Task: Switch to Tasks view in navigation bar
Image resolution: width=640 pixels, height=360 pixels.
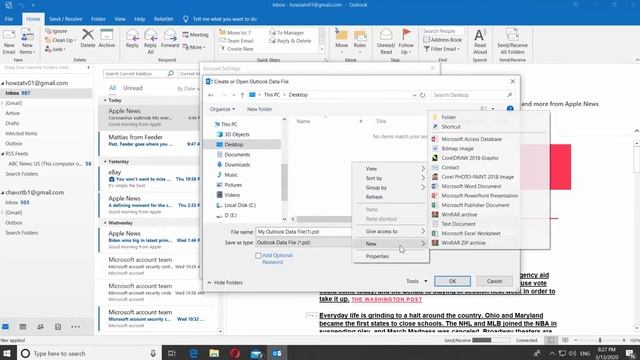Action: tap(58, 327)
